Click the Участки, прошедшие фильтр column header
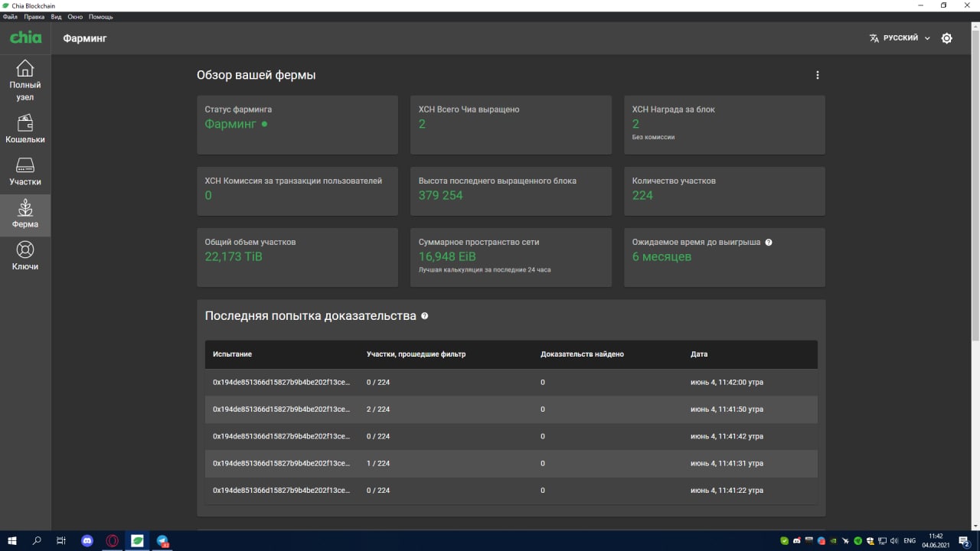980x551 pixels. pyautogui.click(x=416, y=354)
